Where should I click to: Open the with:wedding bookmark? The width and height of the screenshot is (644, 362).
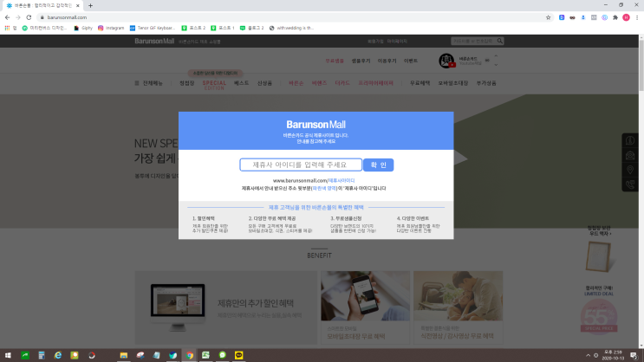pyautogui.click(x=291, y=28)
